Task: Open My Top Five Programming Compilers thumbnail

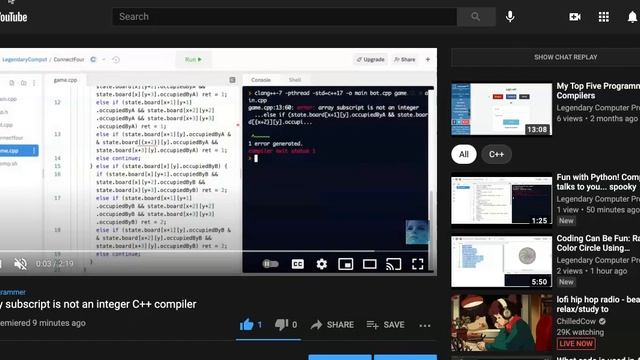Action: 502,109
